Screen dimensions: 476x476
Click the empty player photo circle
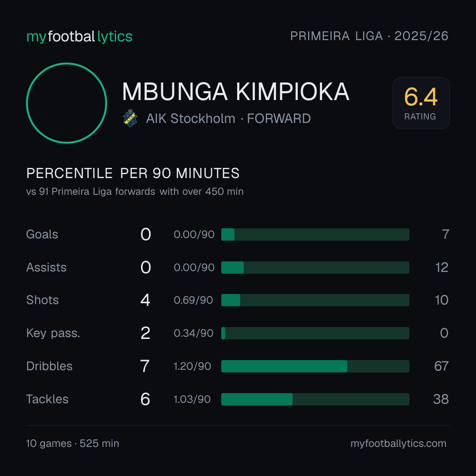67,103
